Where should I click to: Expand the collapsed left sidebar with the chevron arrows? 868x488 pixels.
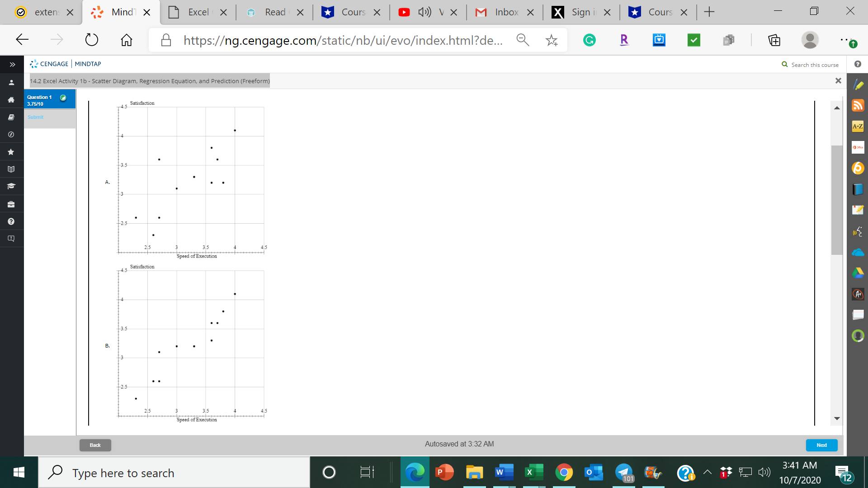point(12,64)
